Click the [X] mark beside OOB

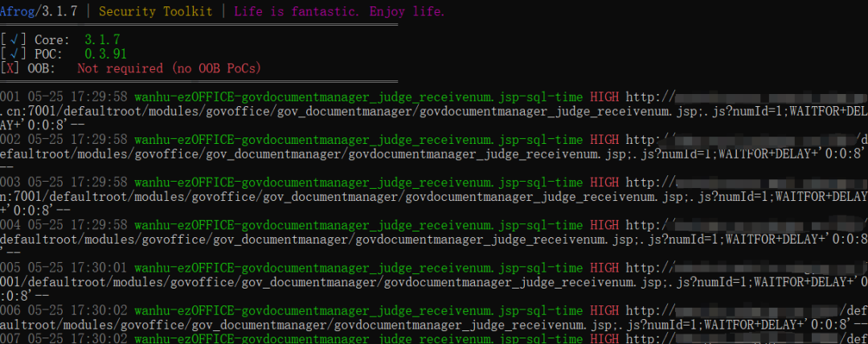click(10, 68)
